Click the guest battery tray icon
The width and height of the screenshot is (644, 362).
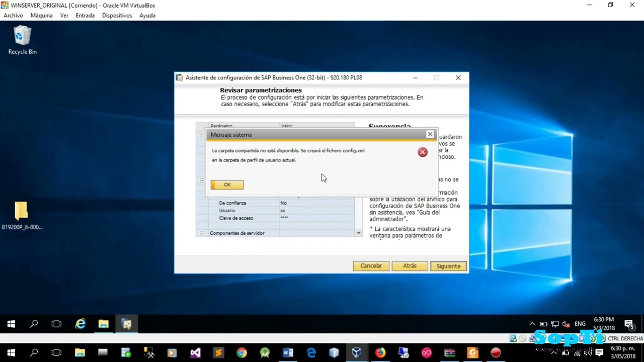pos(544,324)
